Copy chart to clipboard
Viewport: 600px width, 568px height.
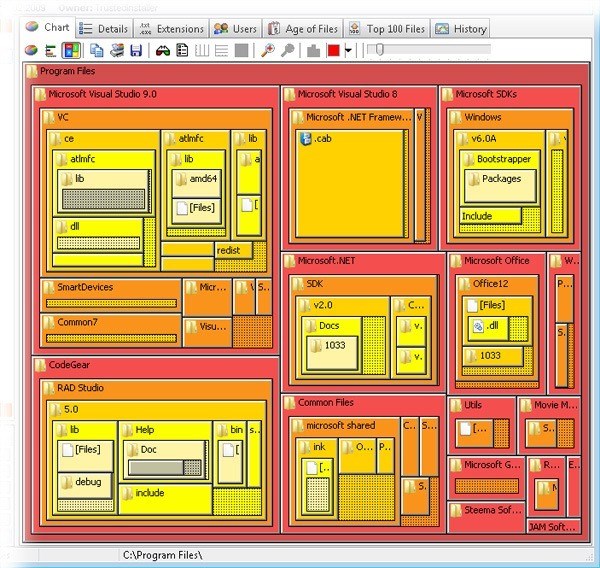(x=96, y=50)
